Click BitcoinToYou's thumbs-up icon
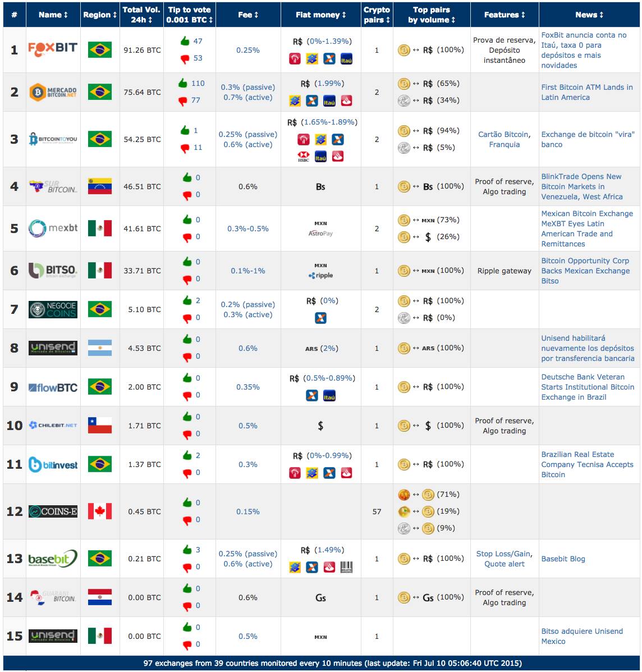Viewport: 642px width, 672px height. [x=185, y=130]
